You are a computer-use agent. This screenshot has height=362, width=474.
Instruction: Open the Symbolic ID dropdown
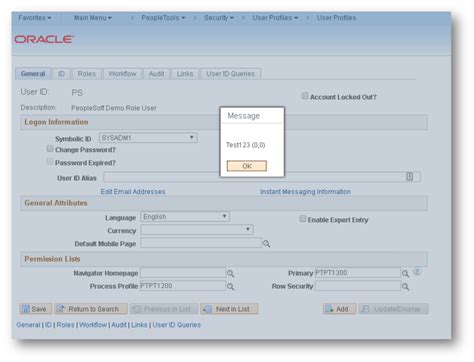pos(148,138)
